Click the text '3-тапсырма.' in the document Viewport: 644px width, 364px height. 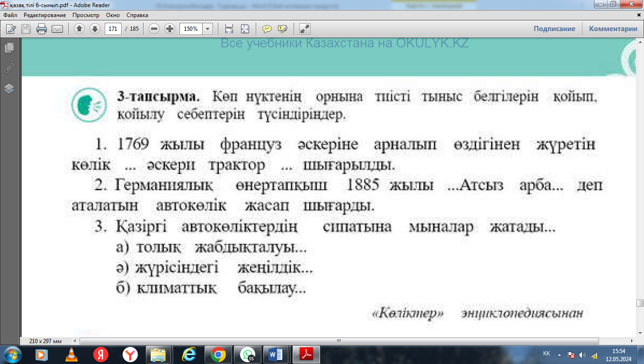(159, 98)
